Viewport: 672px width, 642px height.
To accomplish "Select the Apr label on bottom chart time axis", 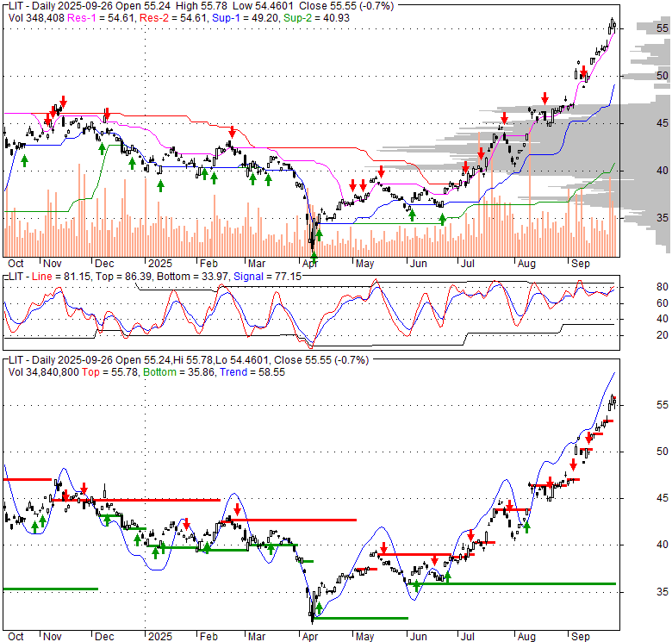I will pos(310,637).
